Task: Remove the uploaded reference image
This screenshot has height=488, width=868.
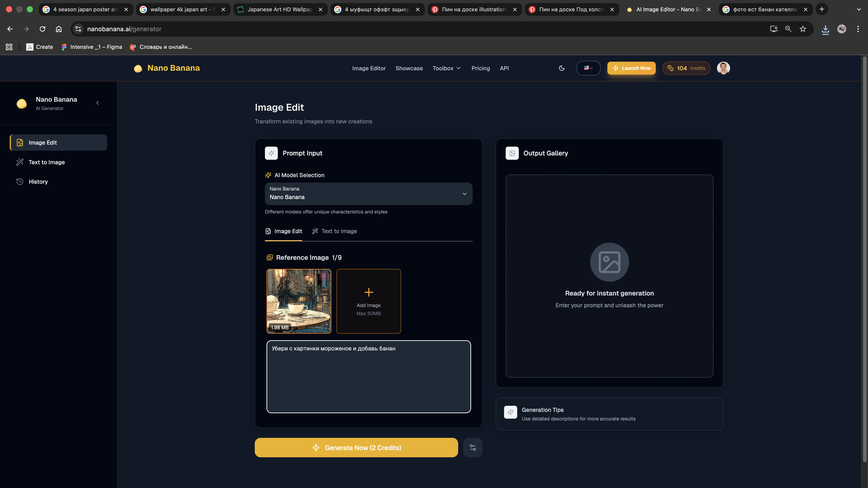Action: tap(324, 277)
